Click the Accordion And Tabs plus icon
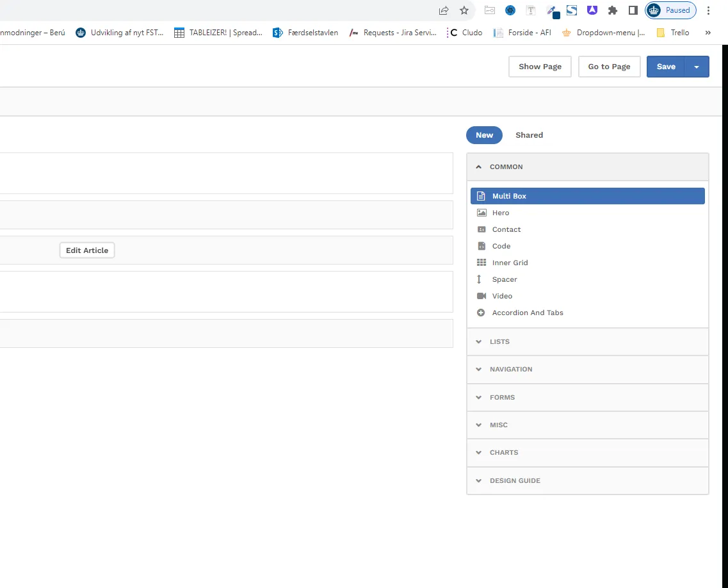The image size is (728, 588). coord(481,313)
